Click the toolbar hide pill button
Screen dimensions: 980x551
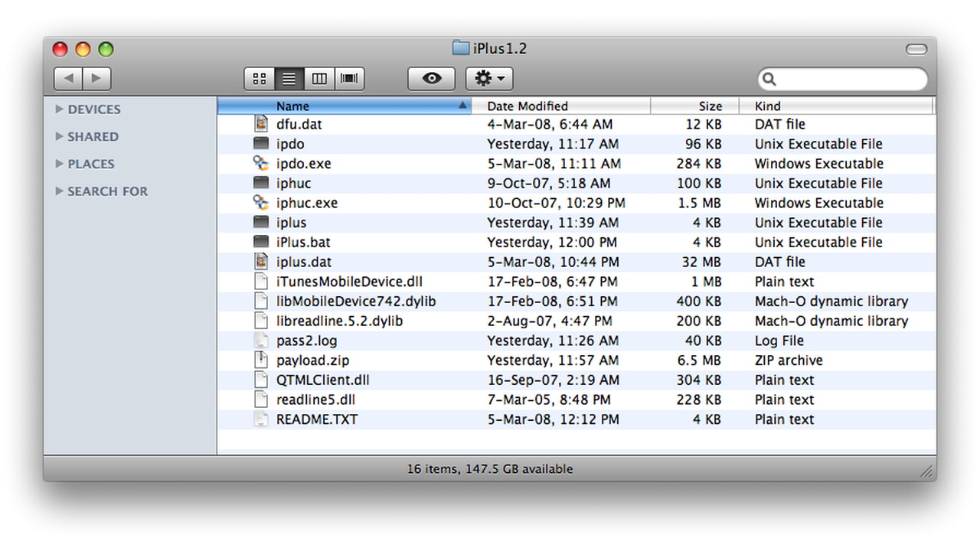tap(916, 49)
